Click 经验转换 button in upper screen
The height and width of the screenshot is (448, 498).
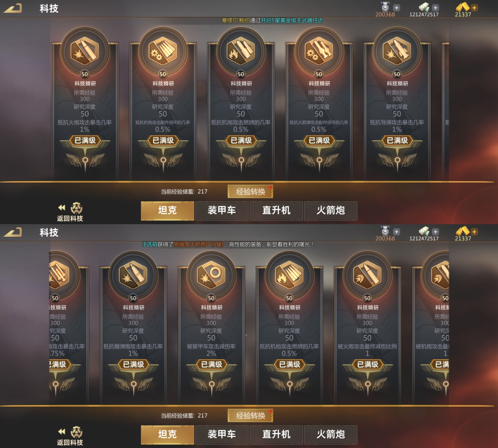click(x=250, y=192)
